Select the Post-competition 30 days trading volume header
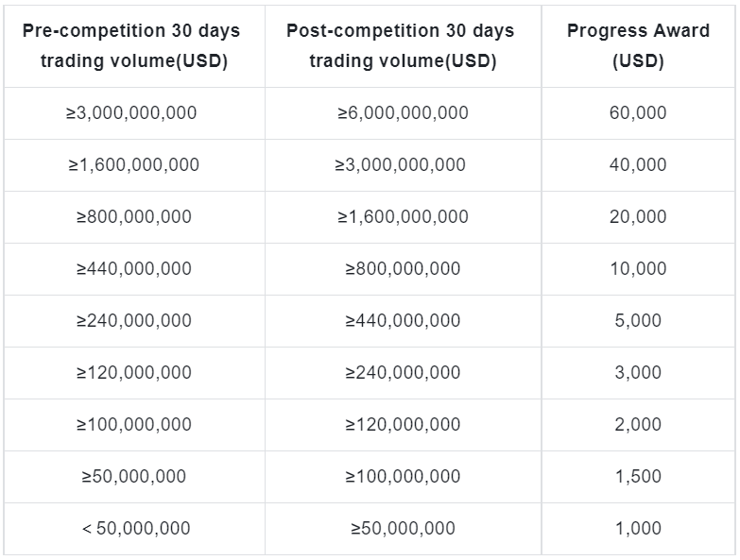 [x=401, y=46]
